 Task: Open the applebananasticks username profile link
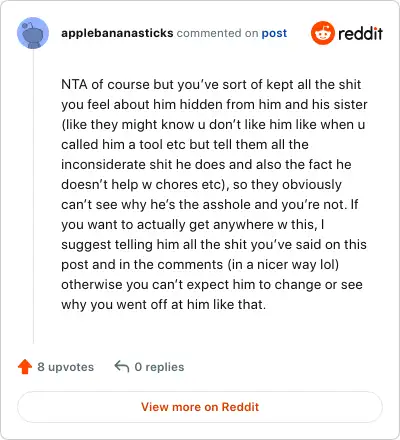click(117, 33)
